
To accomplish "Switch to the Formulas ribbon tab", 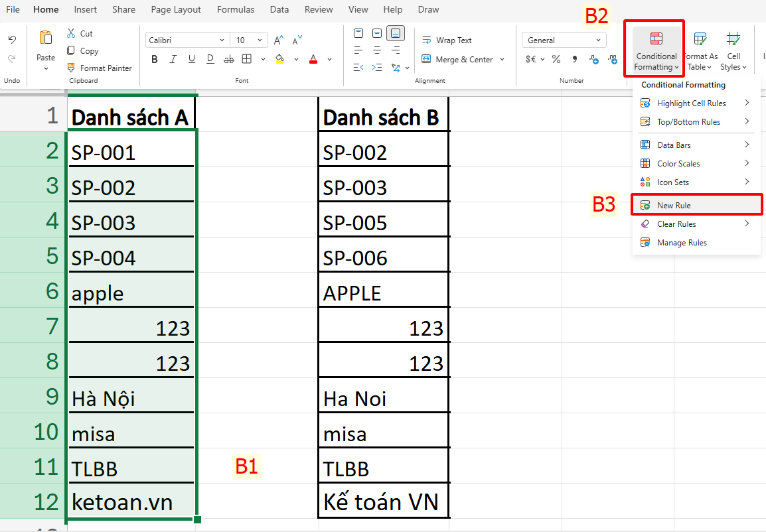I will (236, 9).
